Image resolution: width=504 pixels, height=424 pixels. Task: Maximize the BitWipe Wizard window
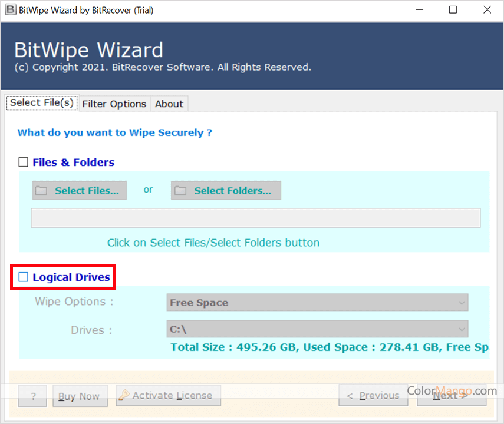point(453,9)
